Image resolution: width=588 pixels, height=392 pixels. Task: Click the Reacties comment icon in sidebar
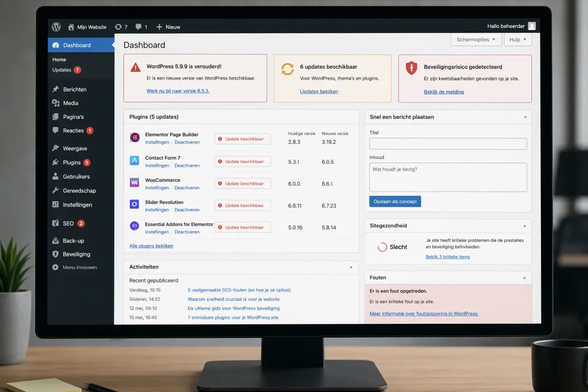click(x=55, y=130)
